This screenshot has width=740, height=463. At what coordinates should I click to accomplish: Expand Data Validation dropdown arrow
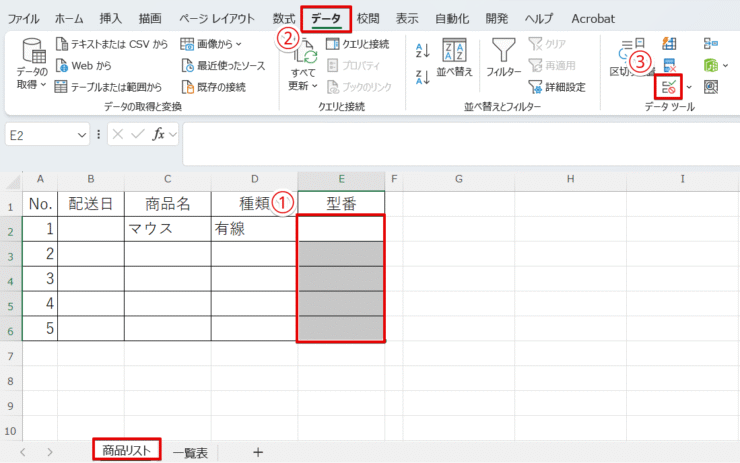(x=689, y=87)
